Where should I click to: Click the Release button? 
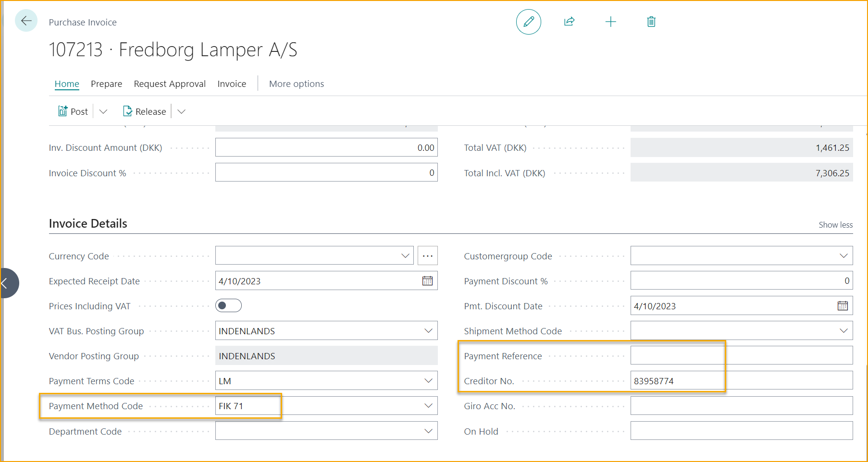pyautogui.click(x=145, y=111)
